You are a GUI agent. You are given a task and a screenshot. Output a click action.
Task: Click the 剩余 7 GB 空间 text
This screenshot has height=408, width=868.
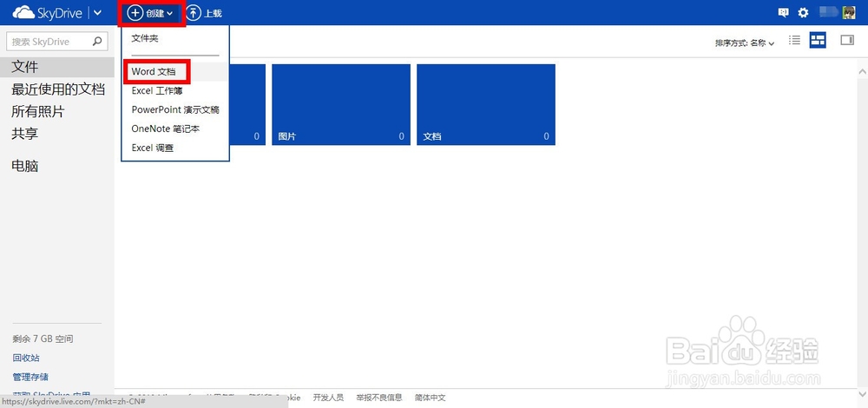(43, 339)
